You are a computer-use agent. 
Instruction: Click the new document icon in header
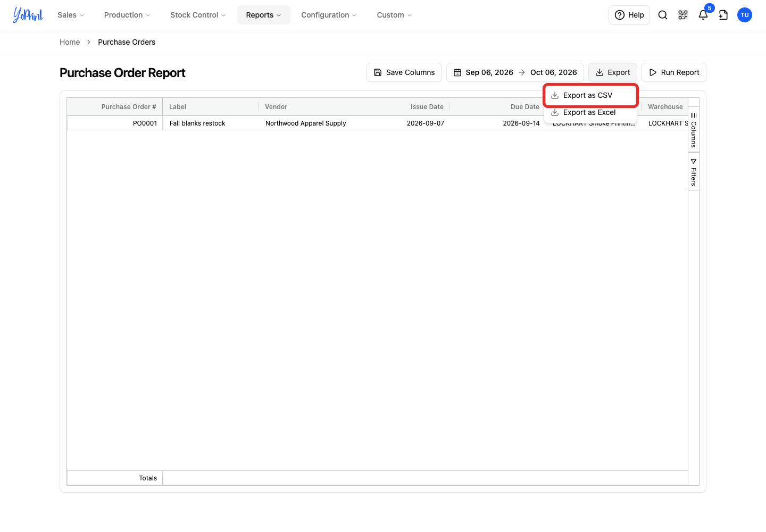click(723, 15)
